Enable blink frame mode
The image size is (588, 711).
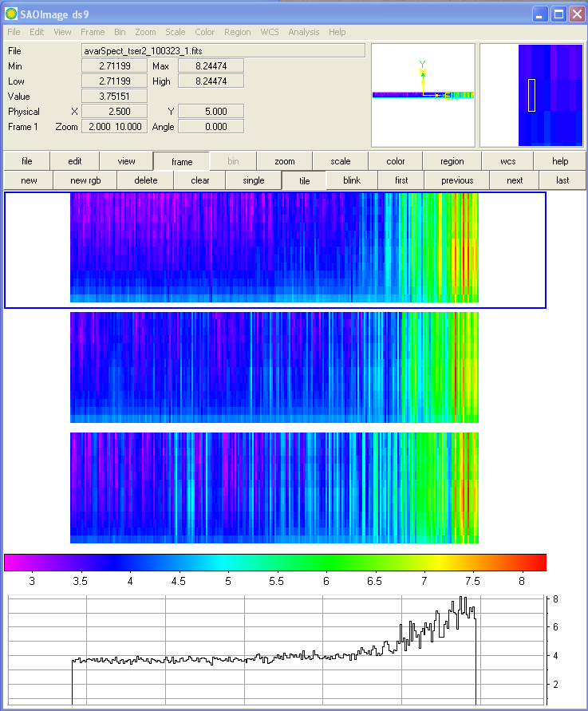tap(352, 180)
